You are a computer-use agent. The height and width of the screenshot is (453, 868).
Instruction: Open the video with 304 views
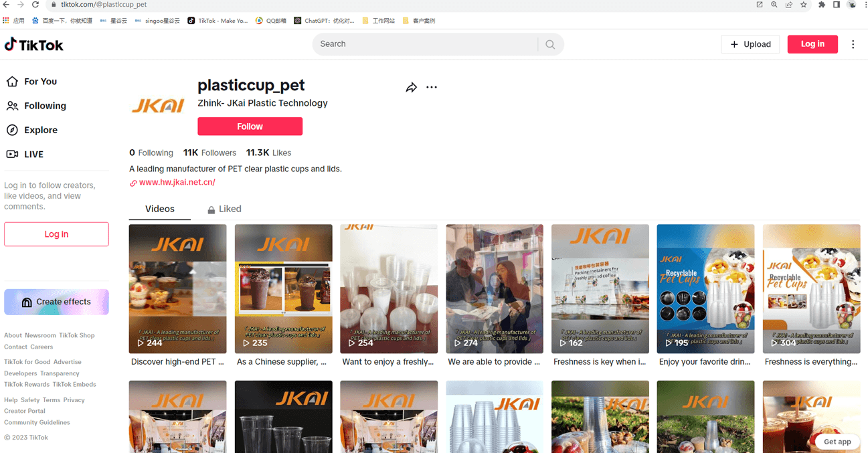(811, 289)
